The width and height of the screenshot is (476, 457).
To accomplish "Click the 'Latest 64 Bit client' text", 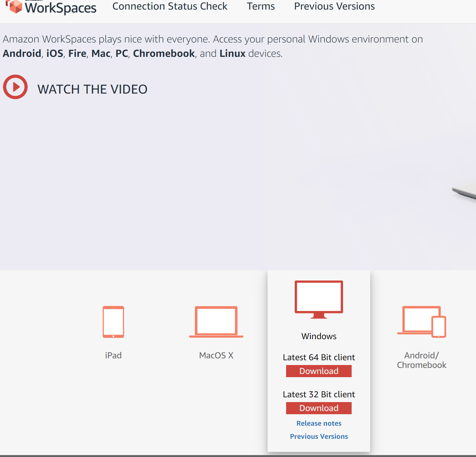I will point(319,357).
